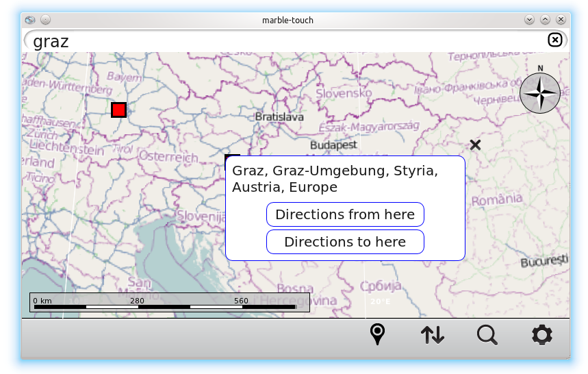Open the window menu icon in the title bar
Screen dimensions: 588x374
click(31, 20)
